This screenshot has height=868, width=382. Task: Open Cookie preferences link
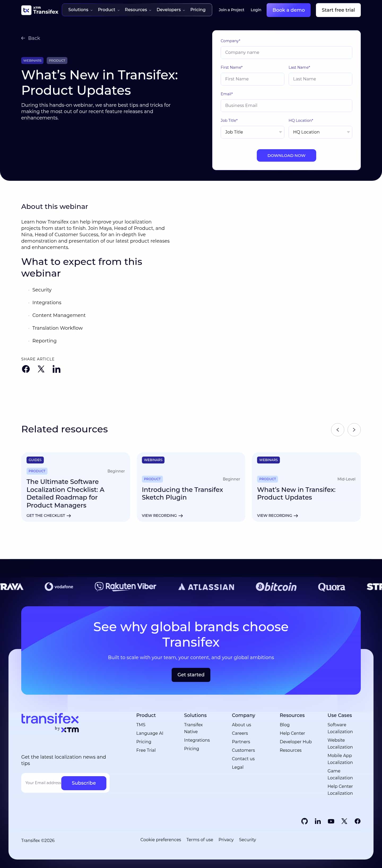[161, 840]
